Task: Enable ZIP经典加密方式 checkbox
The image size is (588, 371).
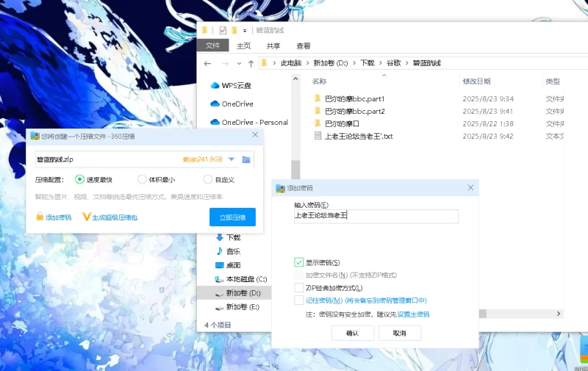Action: pyautogui.click(x=299, y=288)
